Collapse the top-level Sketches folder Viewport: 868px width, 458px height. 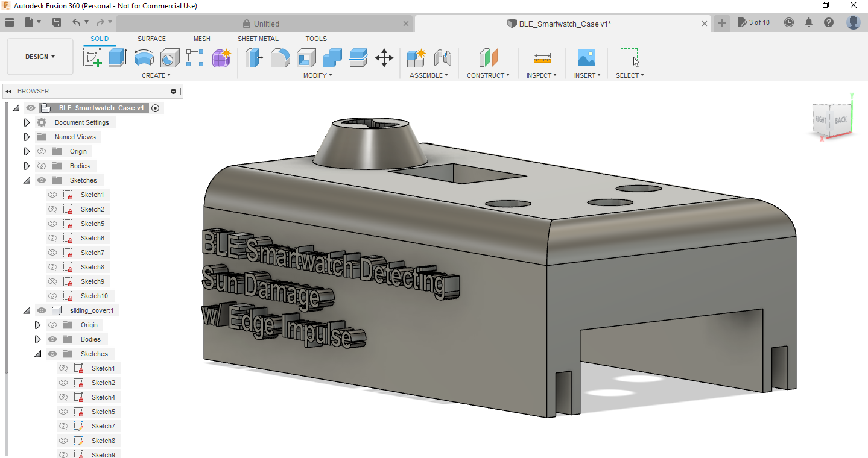pos(27,180)
